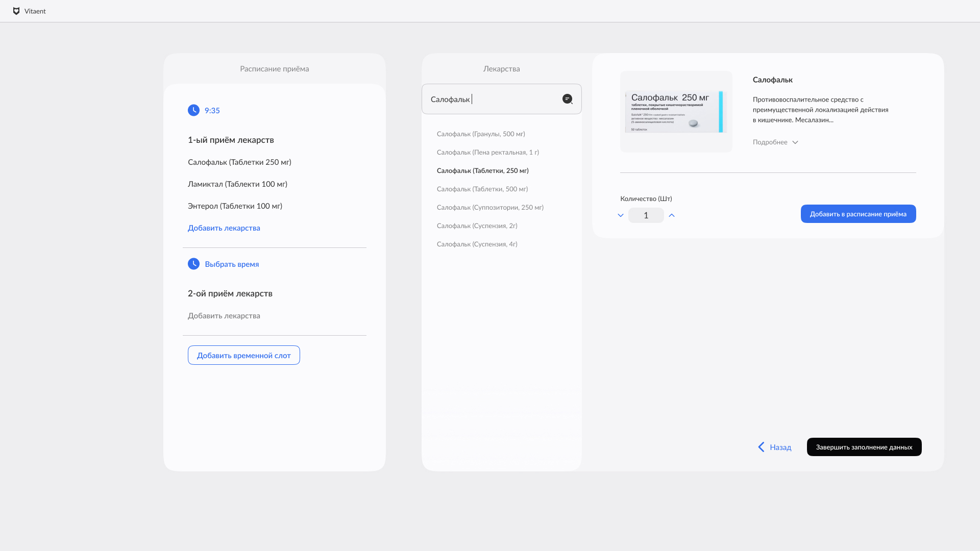Click Добавить лекарства link under 1-ый приём

click(224, 228)
